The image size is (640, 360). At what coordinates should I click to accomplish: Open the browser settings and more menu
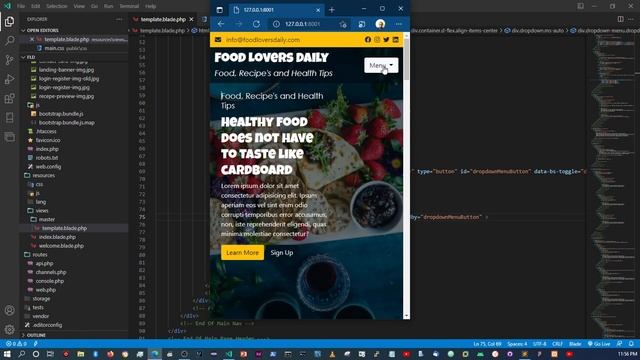398,24
